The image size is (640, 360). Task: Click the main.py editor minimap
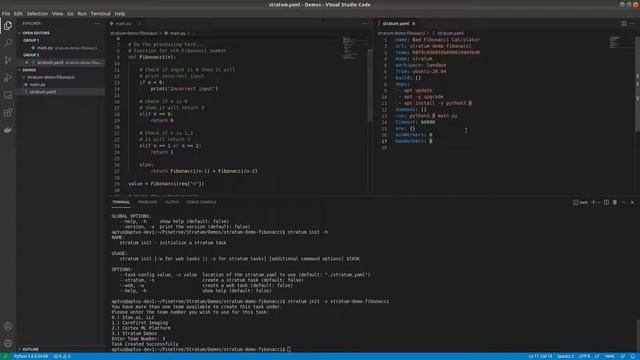(x=351, y=48)
